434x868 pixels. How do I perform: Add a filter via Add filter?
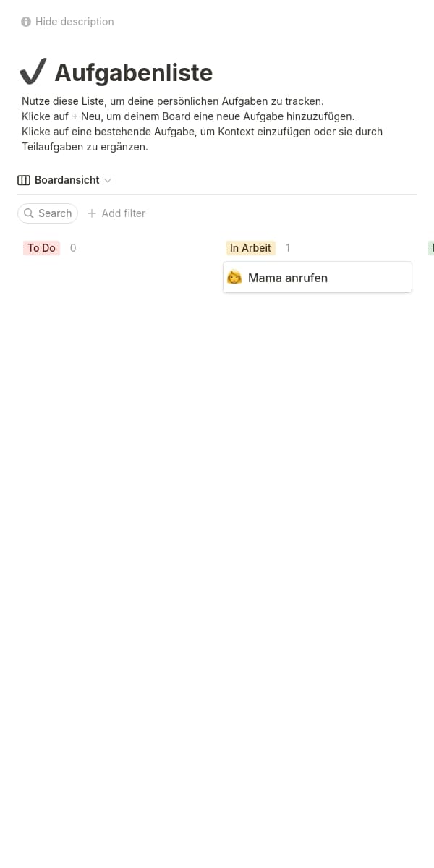pos(116,213)
